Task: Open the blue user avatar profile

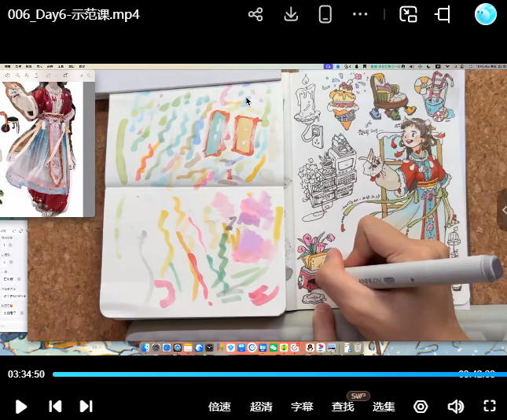Action: point(486,14)
